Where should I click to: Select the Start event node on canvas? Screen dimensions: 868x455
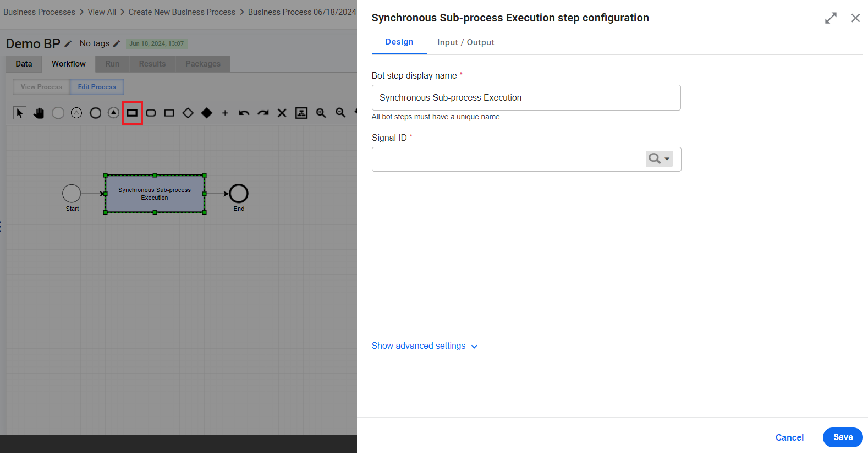(72, 194)
